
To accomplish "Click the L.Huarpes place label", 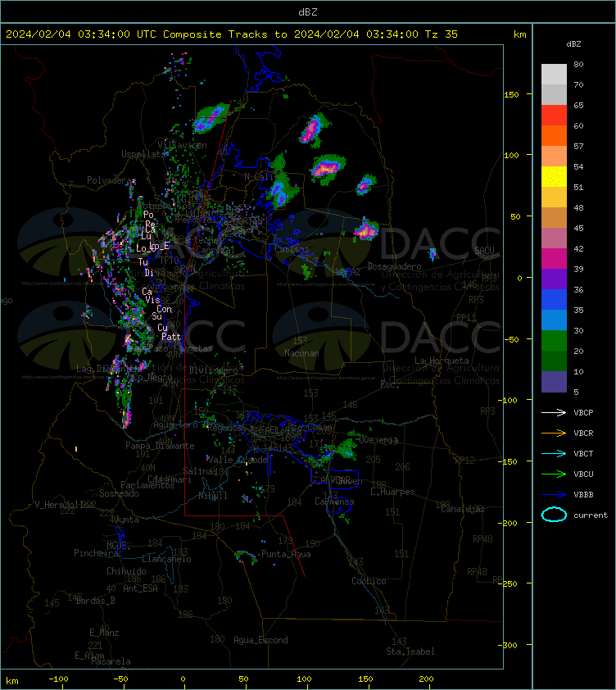I will 392,492.
